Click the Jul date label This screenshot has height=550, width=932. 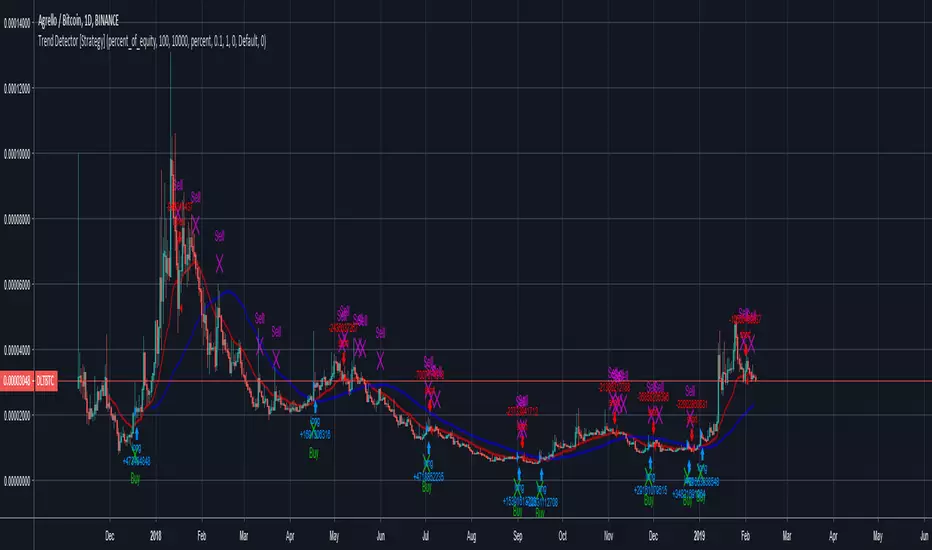tap(426, 536)
